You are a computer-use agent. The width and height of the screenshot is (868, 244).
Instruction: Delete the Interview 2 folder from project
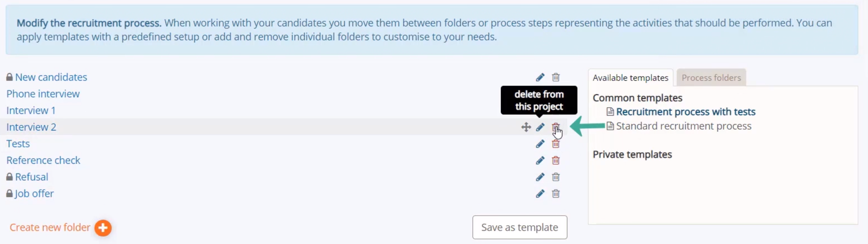(556, 127)
